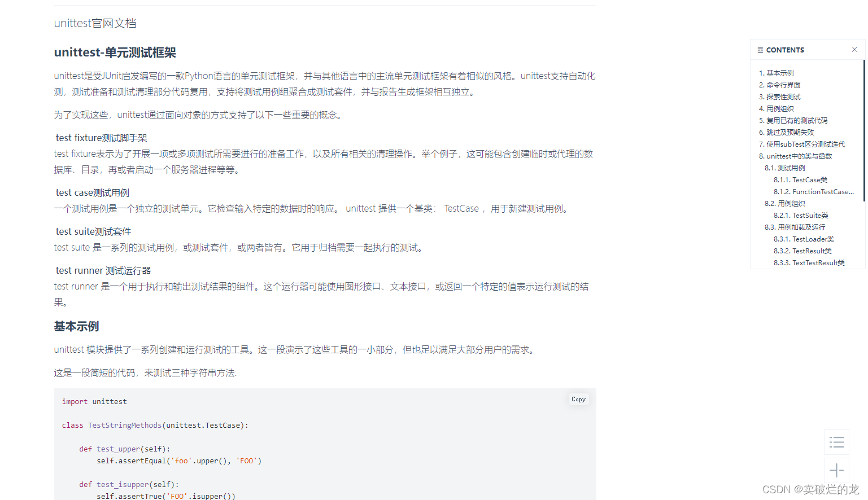Go to contents item 4. 用例组织
868x500 pixels.
tap(776, 108)
